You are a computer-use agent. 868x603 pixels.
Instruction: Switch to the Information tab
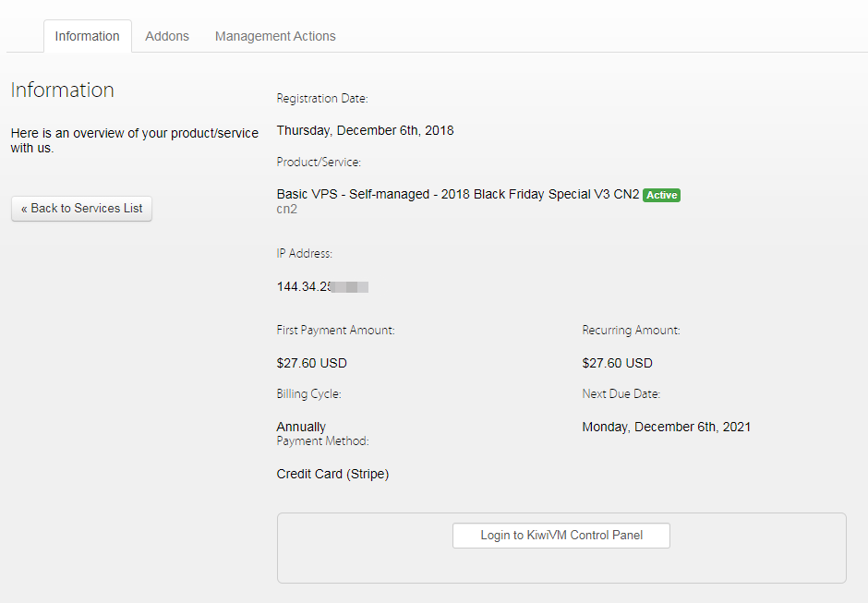(87, 36)
